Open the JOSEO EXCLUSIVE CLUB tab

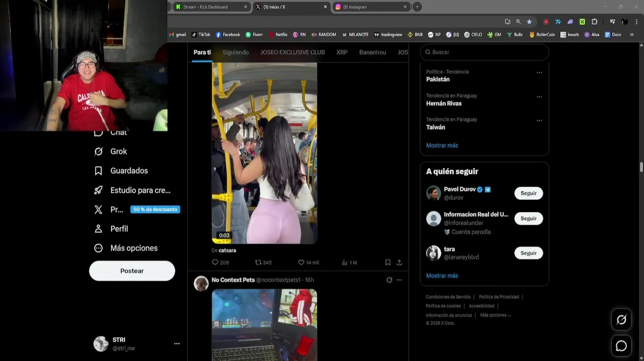[x=293, y=52]
